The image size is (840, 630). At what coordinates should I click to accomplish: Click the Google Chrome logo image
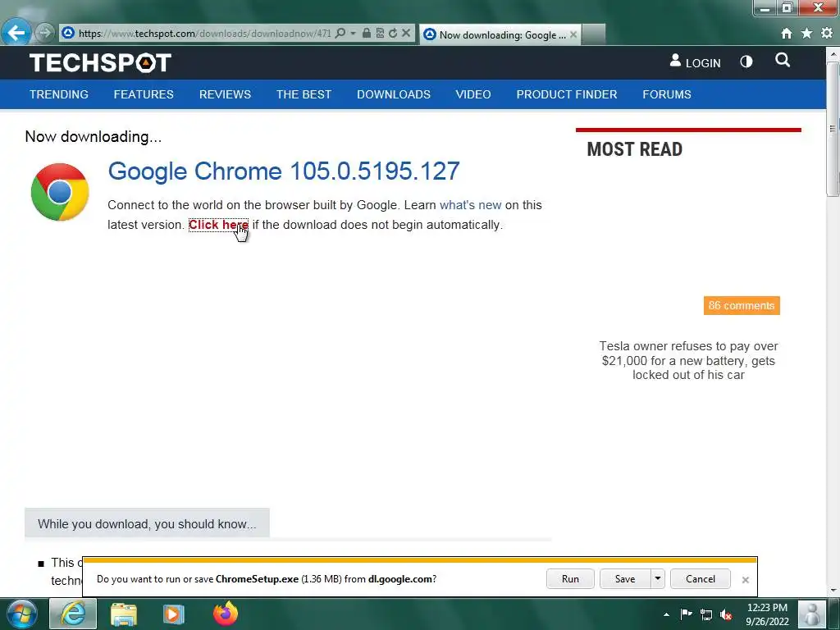point(59,192)
